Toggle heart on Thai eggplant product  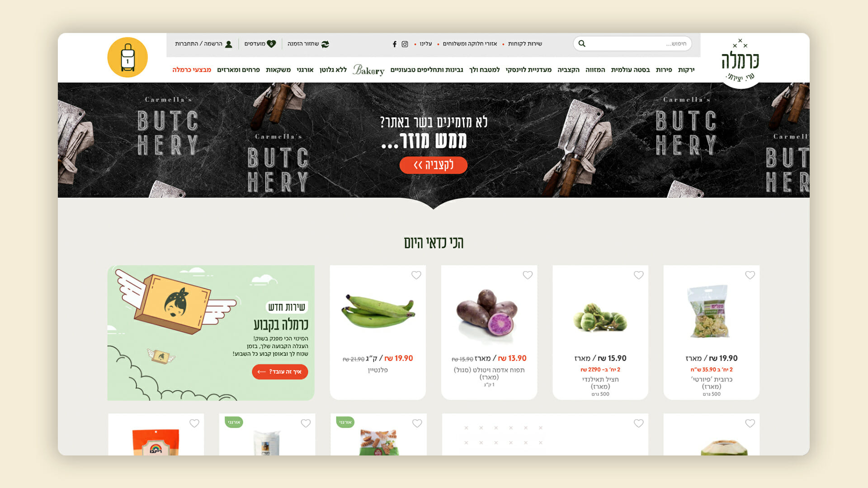[639, 275]
